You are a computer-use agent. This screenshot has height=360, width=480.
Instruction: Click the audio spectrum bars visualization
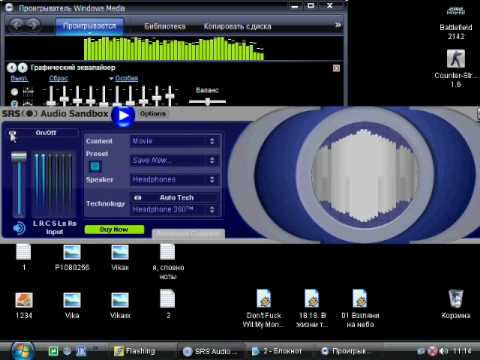point(174,49)
